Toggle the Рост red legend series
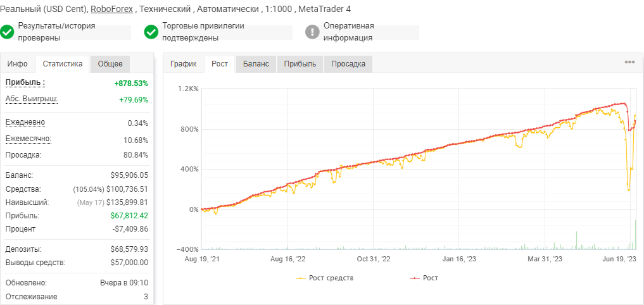Viewport: 644px width, 305px height. (424, 278)
